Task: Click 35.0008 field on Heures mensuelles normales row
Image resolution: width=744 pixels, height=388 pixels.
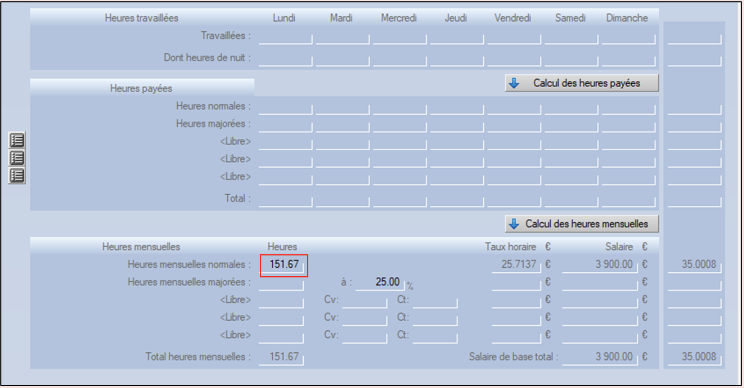Action: pos(695,265)
